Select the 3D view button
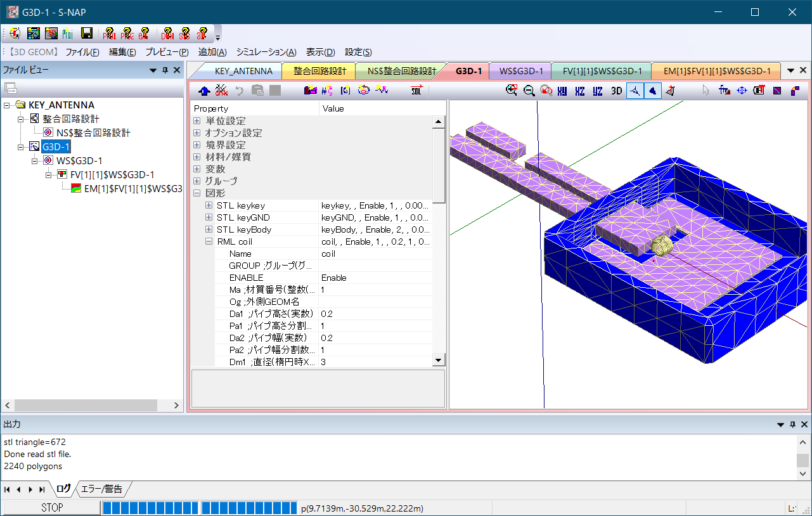Viewport: 812px width, 516px height. [x=616, y=91]
